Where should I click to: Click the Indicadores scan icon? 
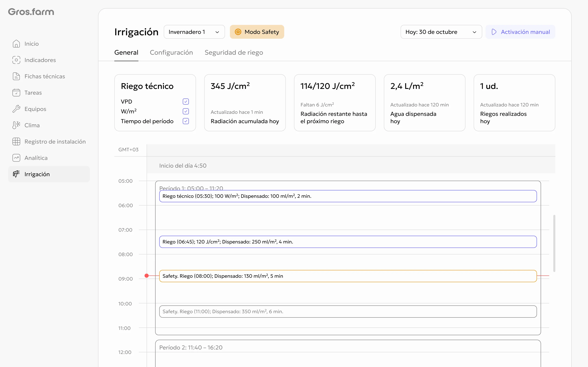coord(16,60)
